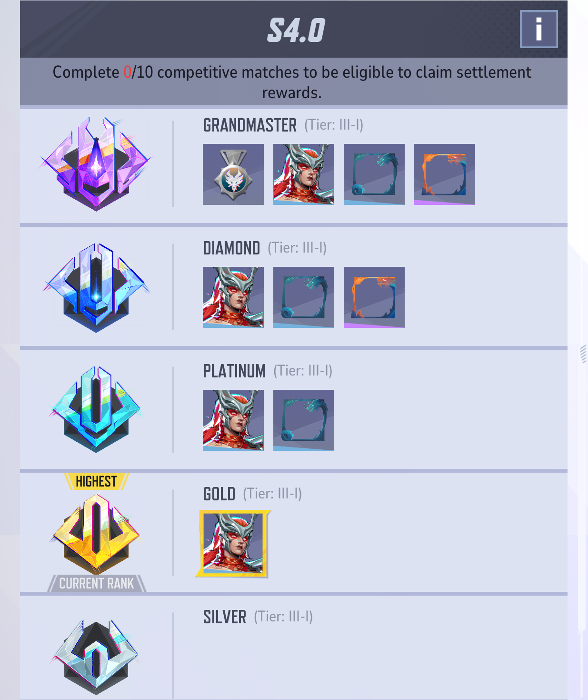The image size is (588, 700).
Task: Select the Silver rank badge icon
Action: coord(96,657)
